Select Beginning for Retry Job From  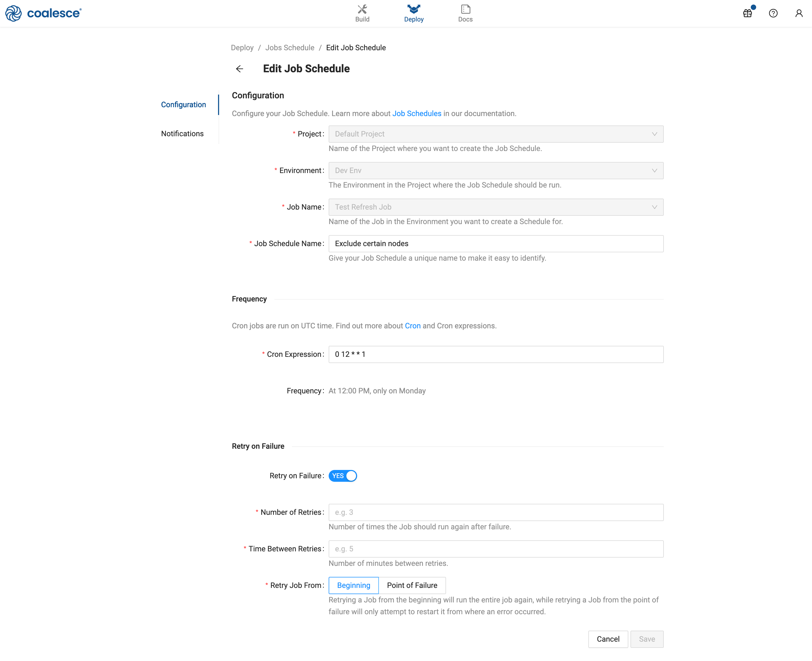click(x=353, y=585)
